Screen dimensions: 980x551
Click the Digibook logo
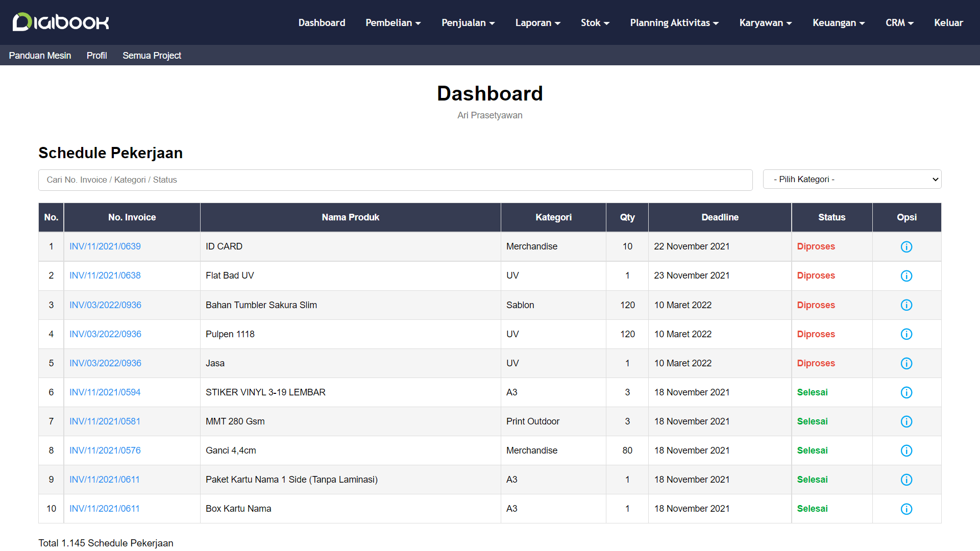coord(61,22)
